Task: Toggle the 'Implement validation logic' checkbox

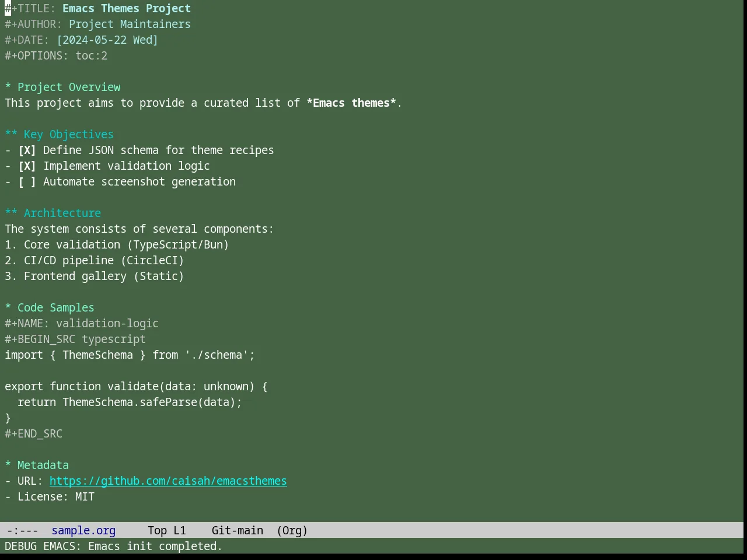Action: click(27, 166)
